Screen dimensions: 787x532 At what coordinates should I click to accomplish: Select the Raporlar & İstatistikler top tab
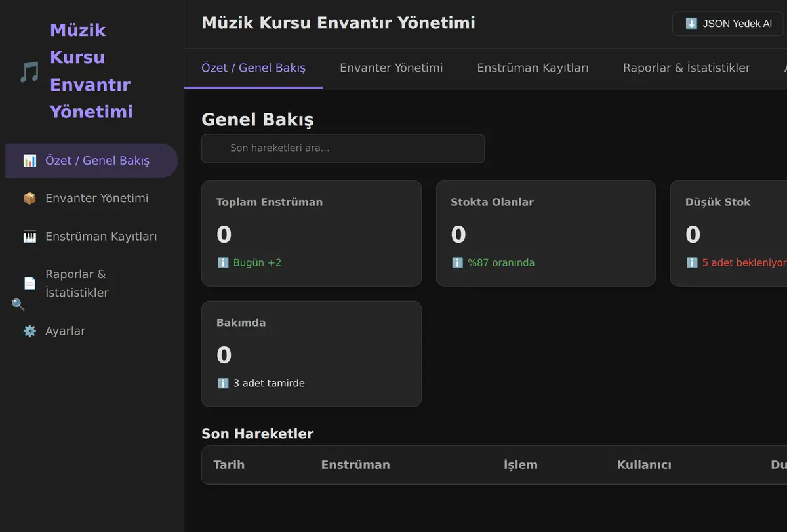click(687, 68)
